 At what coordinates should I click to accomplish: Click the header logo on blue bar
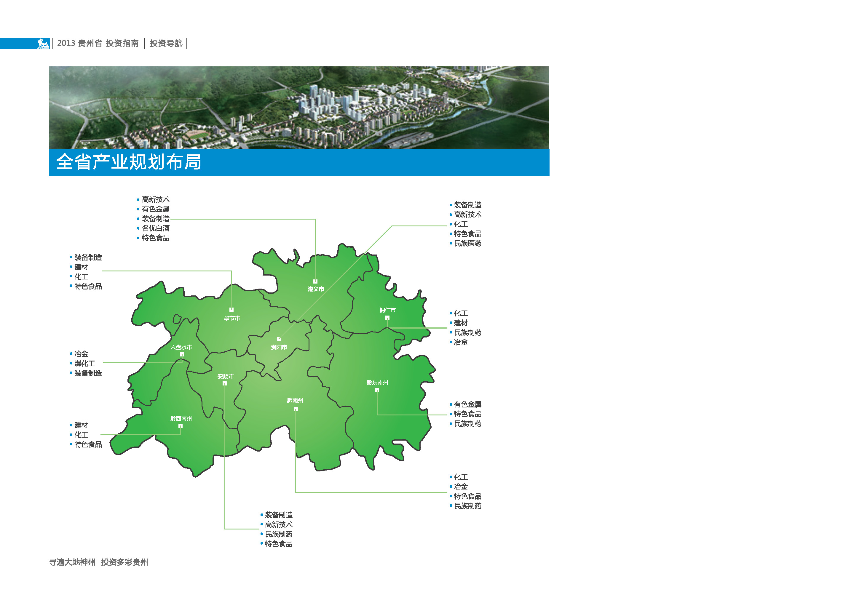[x=43, y=44]
